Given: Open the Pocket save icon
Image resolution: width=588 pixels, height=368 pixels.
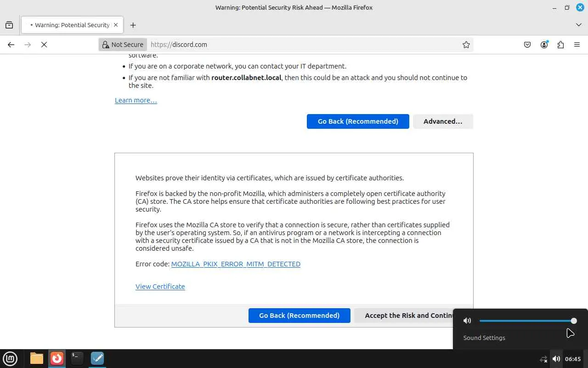Looking at the screenshot, I should (x=527, y=45).
